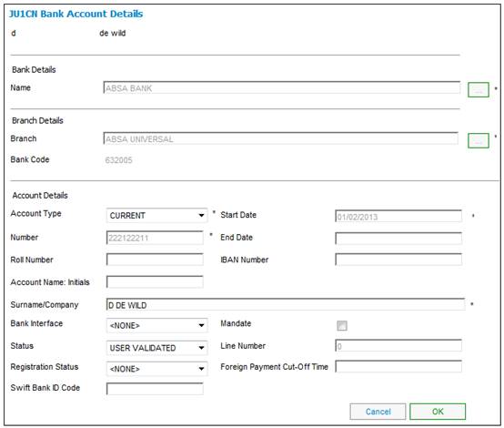Click into the End Date field

(398, 239)
